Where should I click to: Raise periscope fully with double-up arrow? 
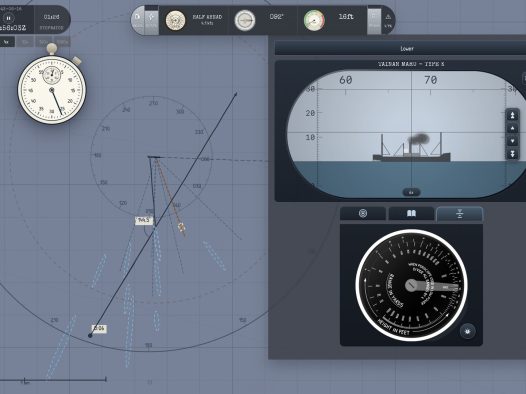coord(513,116)
